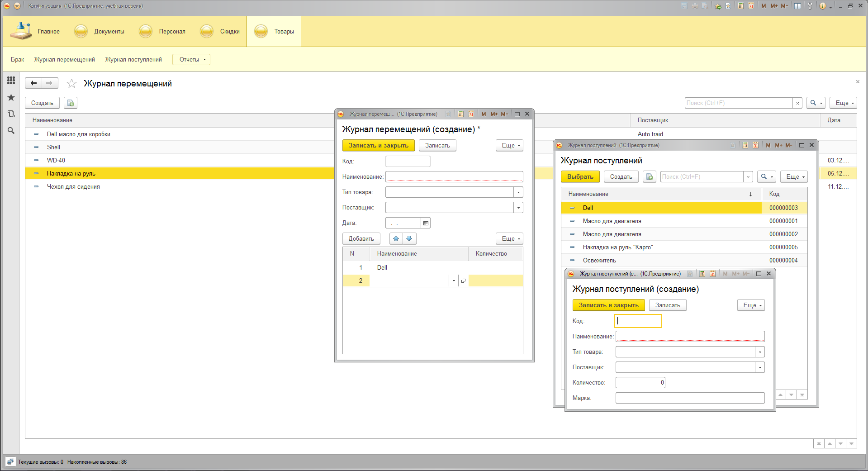Click the Выбрать button
The image size is (868, 471).
pyautogui.click(x=580, y=177)
